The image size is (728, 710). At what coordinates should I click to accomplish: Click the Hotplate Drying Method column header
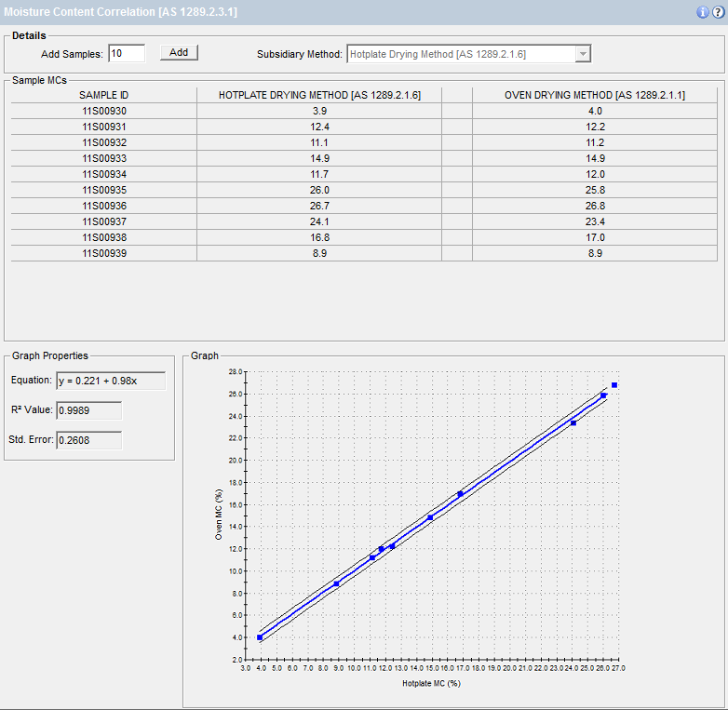click(320, 95)
